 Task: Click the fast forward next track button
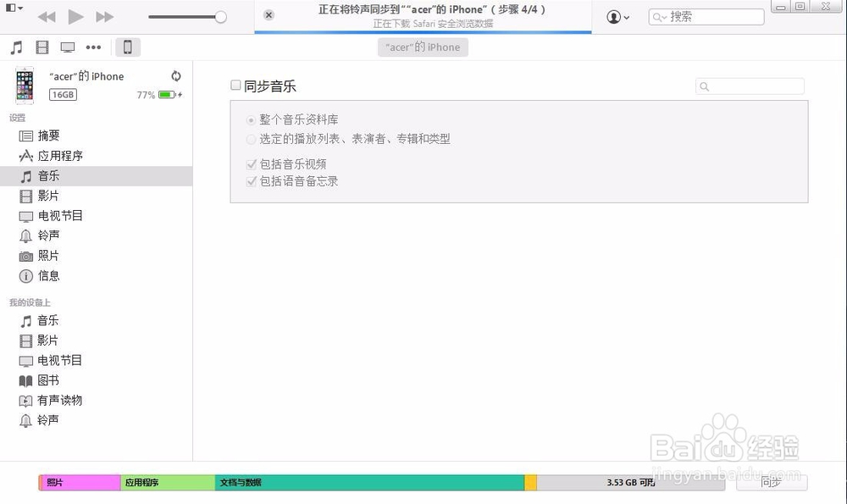point(105,17)
